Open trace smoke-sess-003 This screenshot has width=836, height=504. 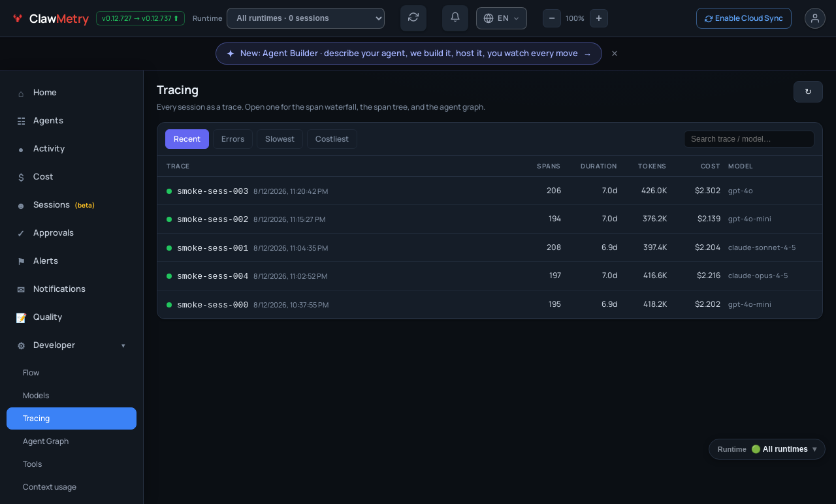click(490, 191)
